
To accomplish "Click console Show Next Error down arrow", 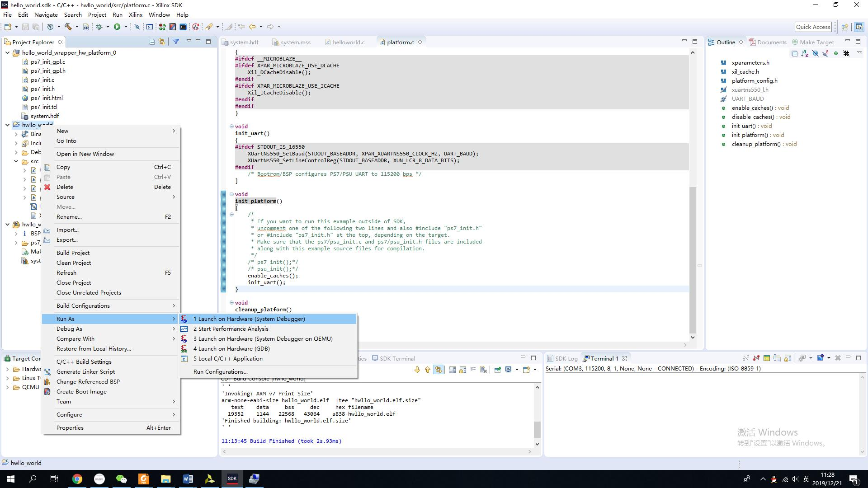I will 417,370.
